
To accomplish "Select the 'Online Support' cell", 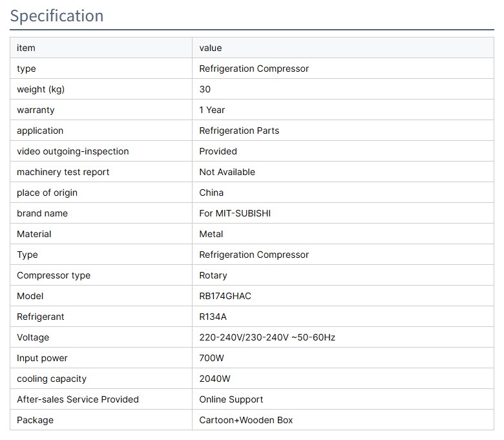I will [231, 399].
